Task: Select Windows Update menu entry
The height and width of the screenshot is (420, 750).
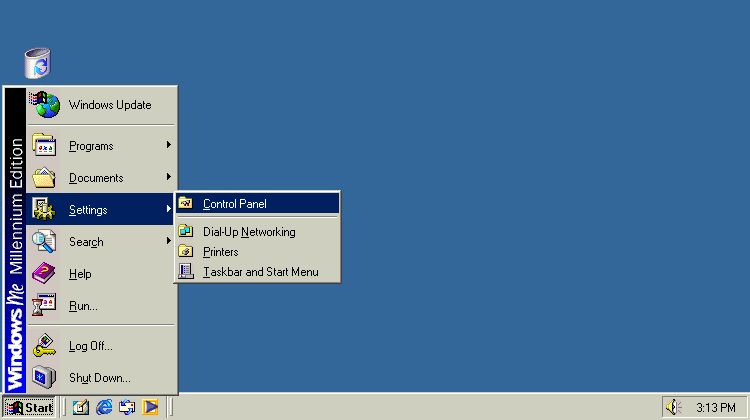Action: pyautogui.click(x=101, y=105)
